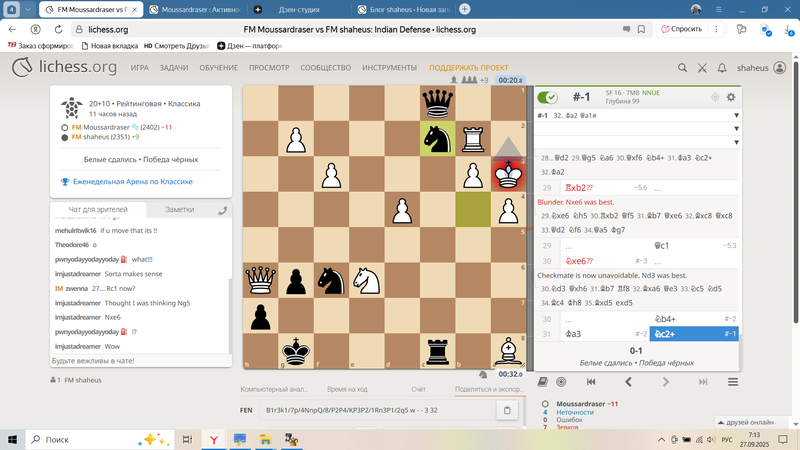Open the ИГРА menu
Image resolution: width=800 pixels, height=450 pixels.
[x=139, y=67]
